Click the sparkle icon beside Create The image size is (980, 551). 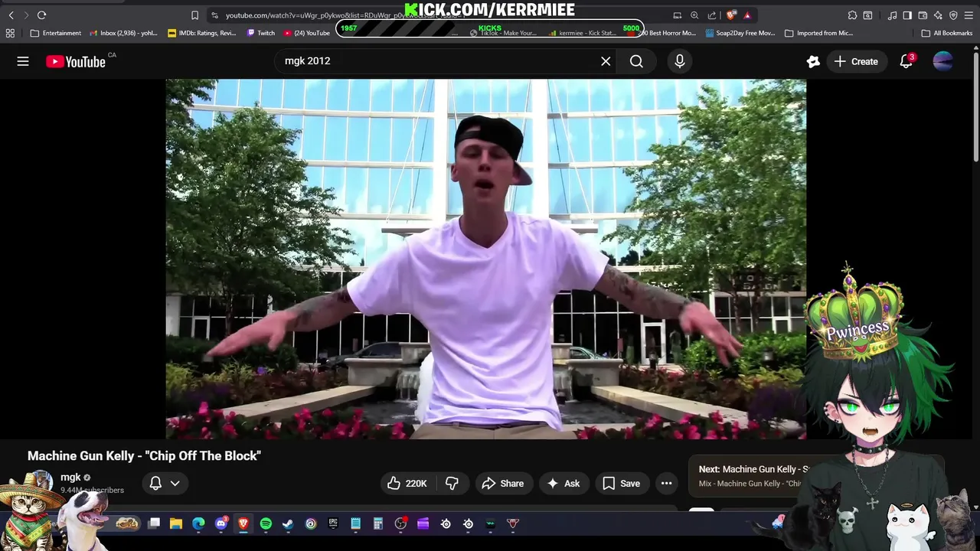813,61
